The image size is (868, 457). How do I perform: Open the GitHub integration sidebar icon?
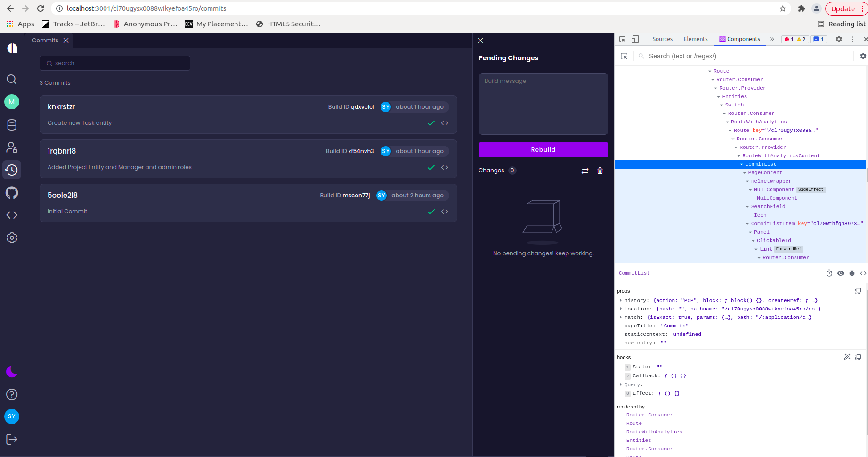pyautogui.click(x=12, y=192)
